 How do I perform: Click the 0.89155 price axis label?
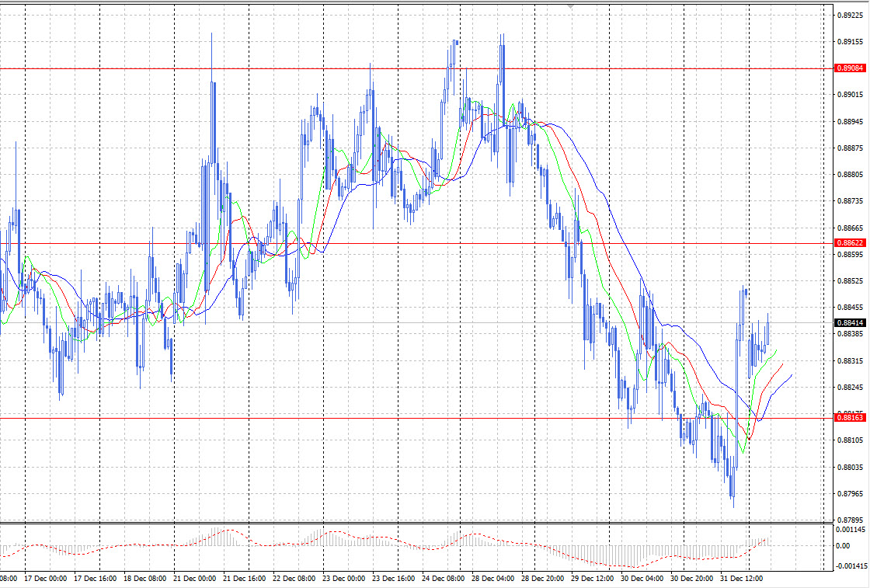[850, 42]
